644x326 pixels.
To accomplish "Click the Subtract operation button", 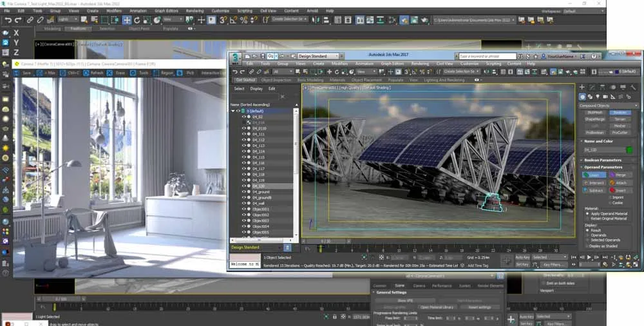I will coord(594,190).
